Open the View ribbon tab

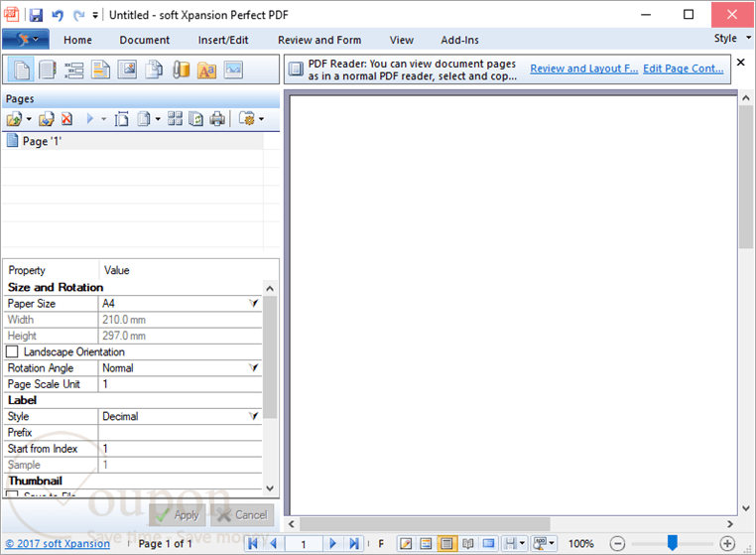pyautogui.click(x=401, y=40)
